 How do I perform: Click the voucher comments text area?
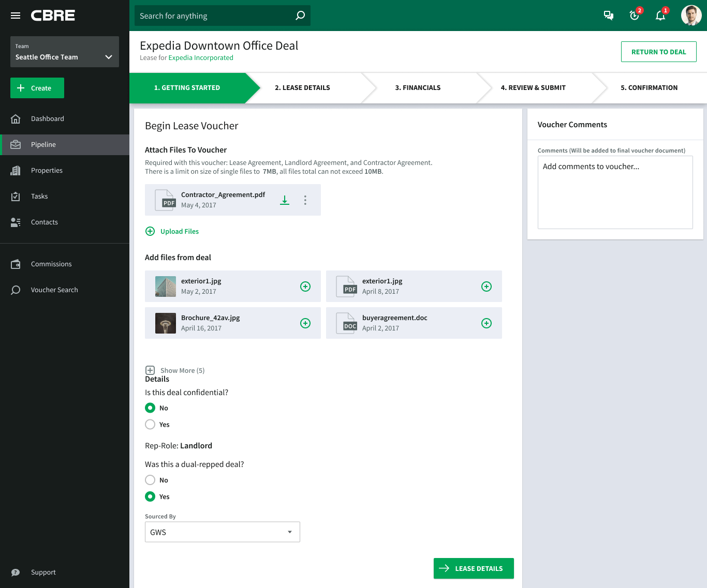coord(615,192)
